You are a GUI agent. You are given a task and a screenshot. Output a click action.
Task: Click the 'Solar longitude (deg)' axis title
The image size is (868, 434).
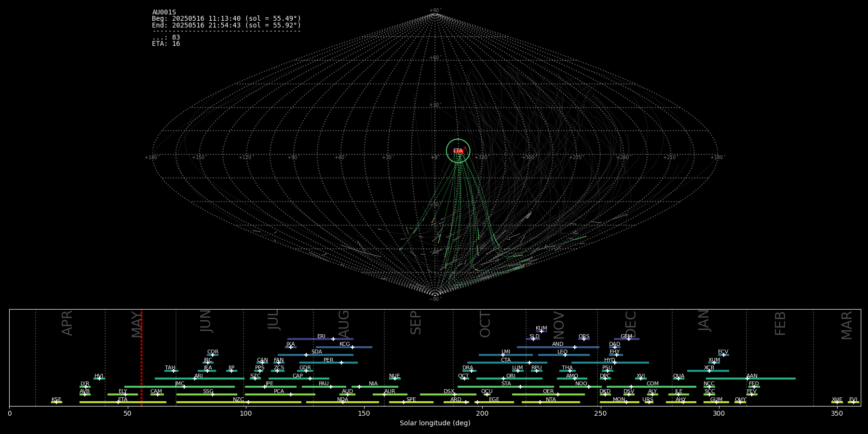[x=435, y=423]
